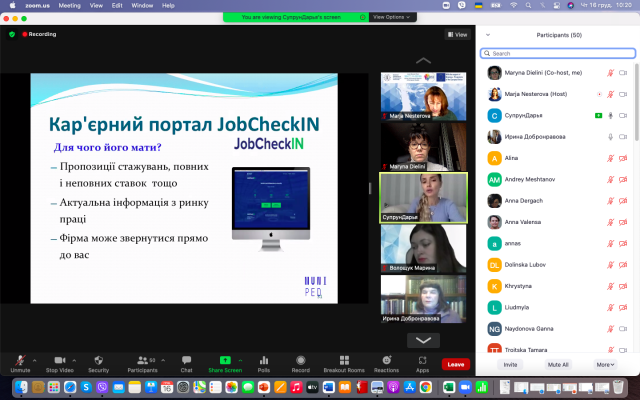Select the Marja Nesterova video thumbnail
The width and height of the screenshot is (640, 400).
(x=423, y=96)
